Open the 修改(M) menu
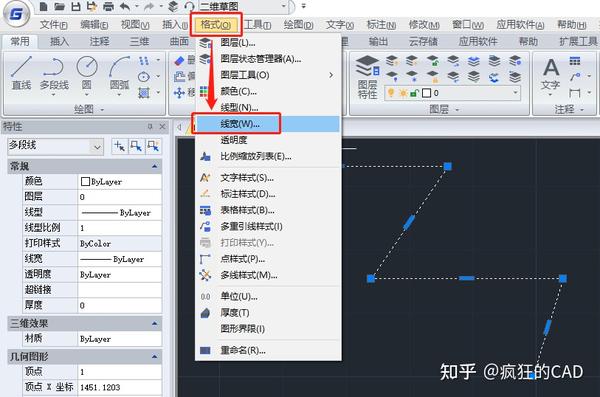 pos(424,25)
